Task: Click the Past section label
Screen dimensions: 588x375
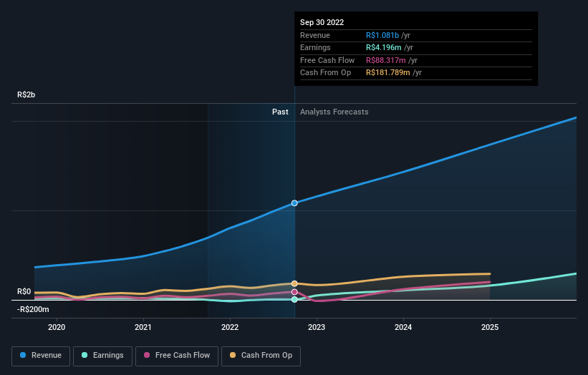Action: coord(280,112)
